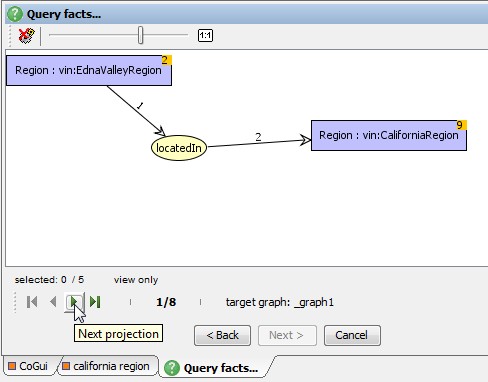The width and height of the screenshot is (488, 382).
Task: Jump to last projection
Action: tap(95, 302)
